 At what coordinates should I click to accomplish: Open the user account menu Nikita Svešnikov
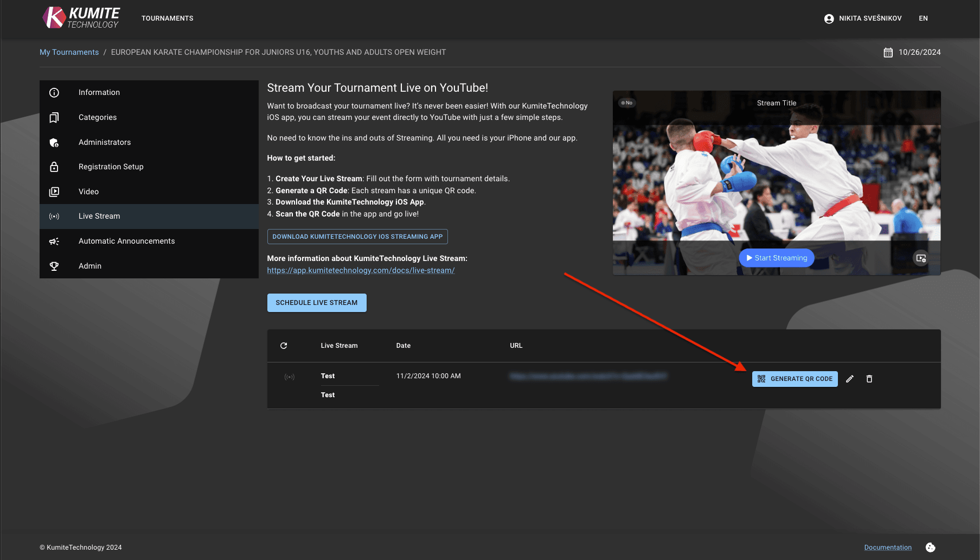pos(863,18)
